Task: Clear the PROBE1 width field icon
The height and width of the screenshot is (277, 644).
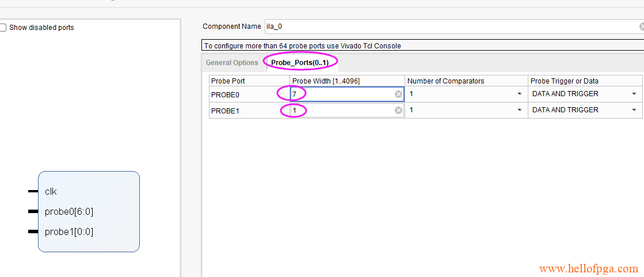Action: click(x=398, y=110)
